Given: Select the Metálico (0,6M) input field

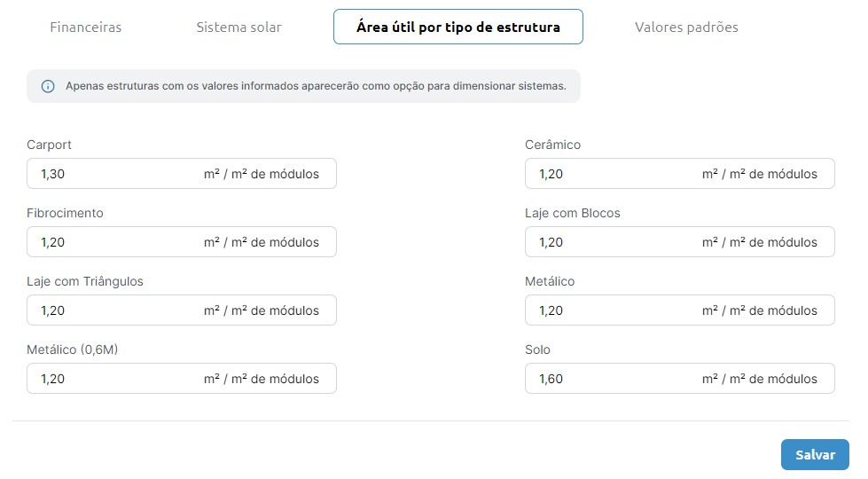Looking at the screenshot, I should 182,379.
